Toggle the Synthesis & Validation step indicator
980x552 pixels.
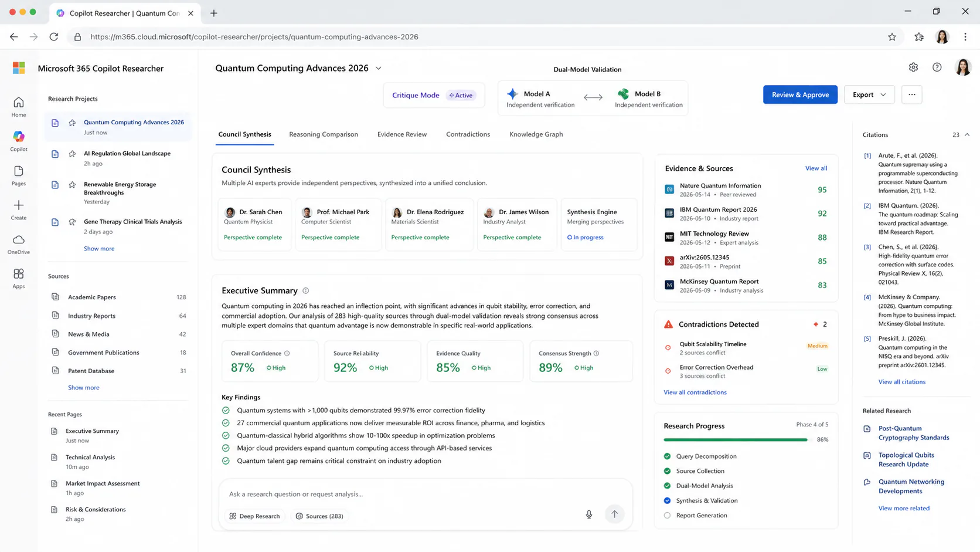[x=667, y=500]
